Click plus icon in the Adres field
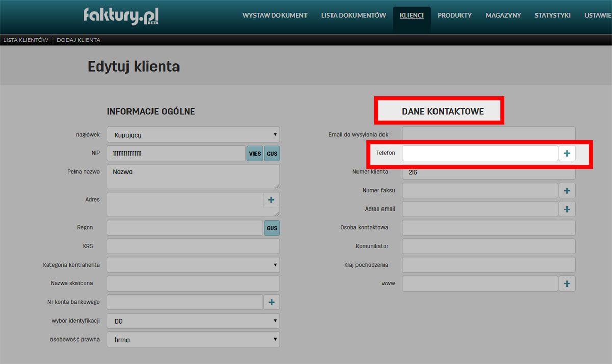 click(x=271, y=200)
